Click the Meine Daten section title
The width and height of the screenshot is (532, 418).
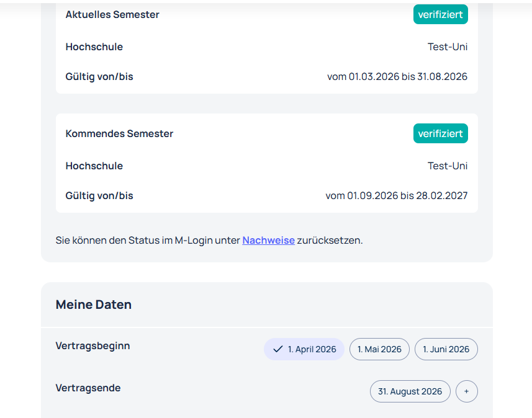pyautogui.click(x=94, y=305)
